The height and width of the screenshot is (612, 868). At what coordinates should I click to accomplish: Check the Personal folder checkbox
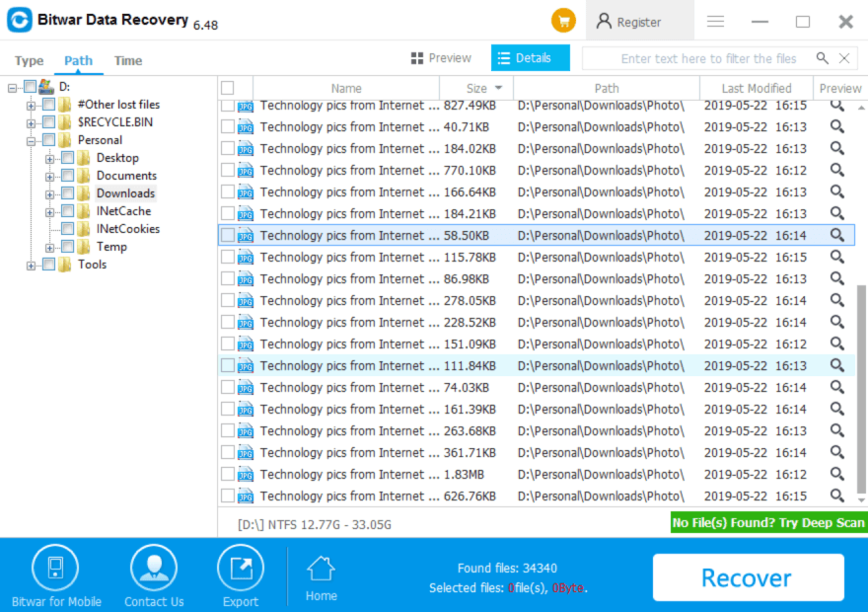tap(48, 139)
